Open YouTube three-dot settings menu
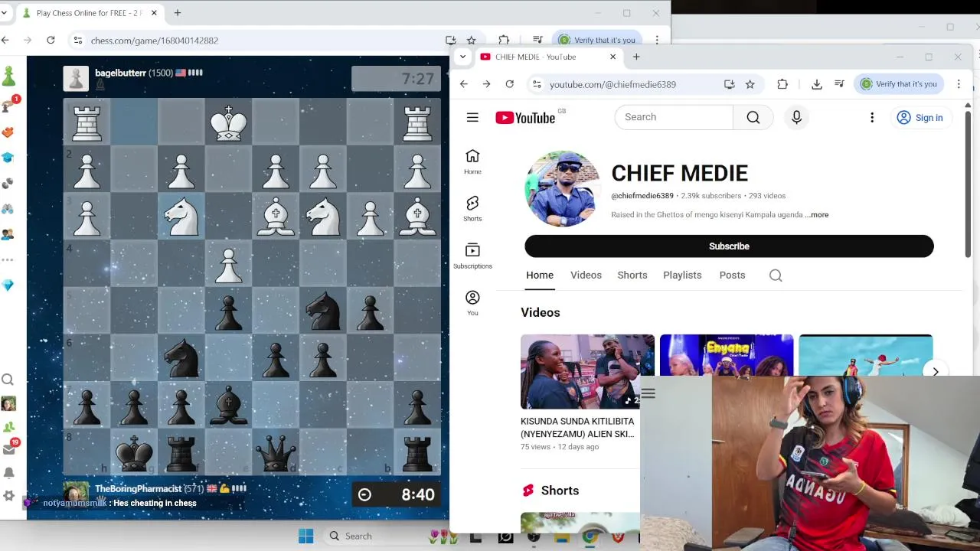 [x=872, y=117]
